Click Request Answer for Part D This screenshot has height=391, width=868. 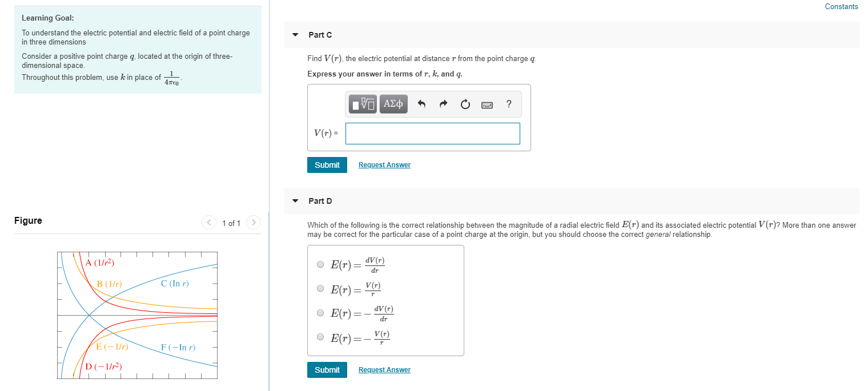tap(384, 369)
